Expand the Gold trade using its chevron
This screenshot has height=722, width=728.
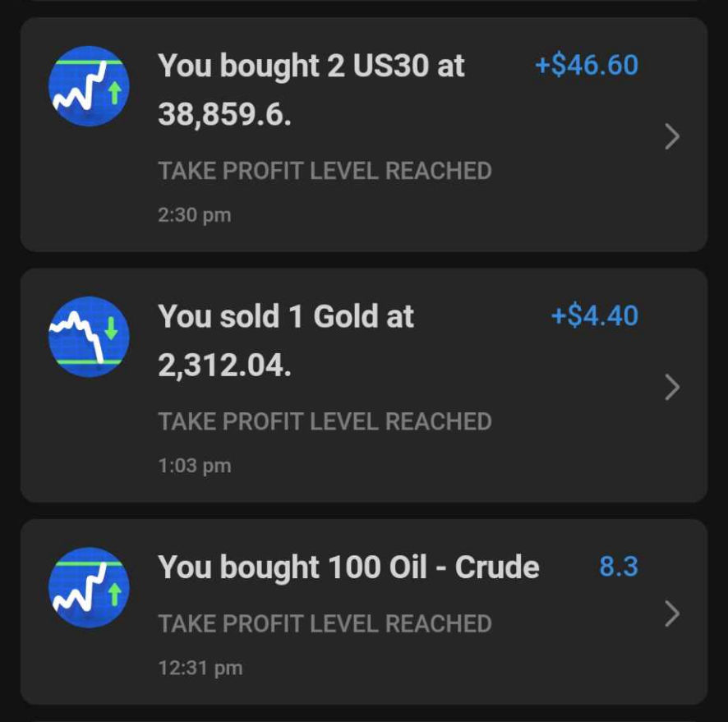(671, 387)
